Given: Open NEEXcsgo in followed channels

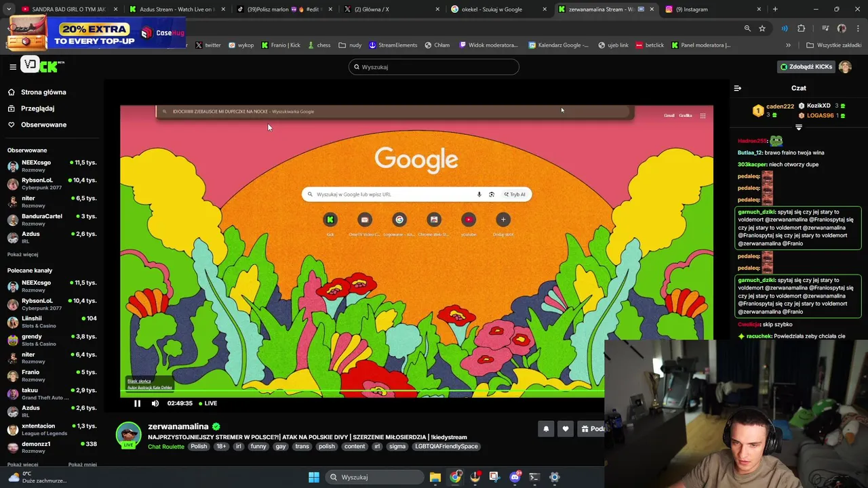Looking at the screenshot, I should click(x=52, y=166).
